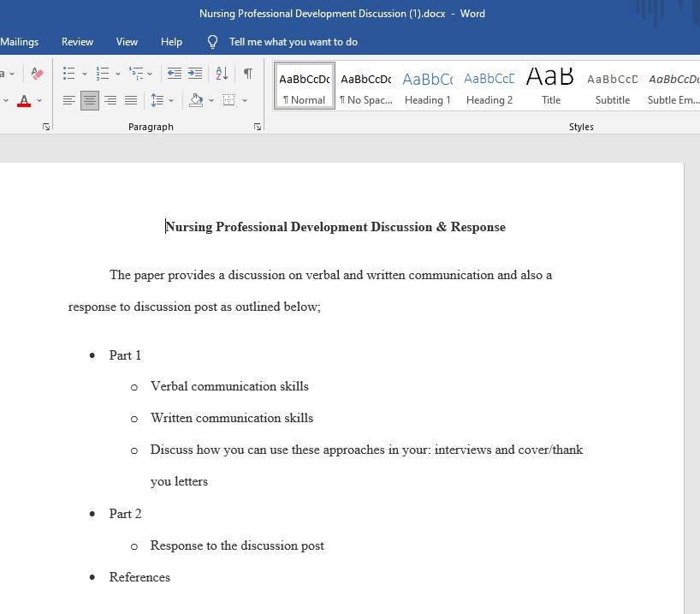
Task: Click 'Response to the discussion post' sub-bullet
Action: click(237, 545)
